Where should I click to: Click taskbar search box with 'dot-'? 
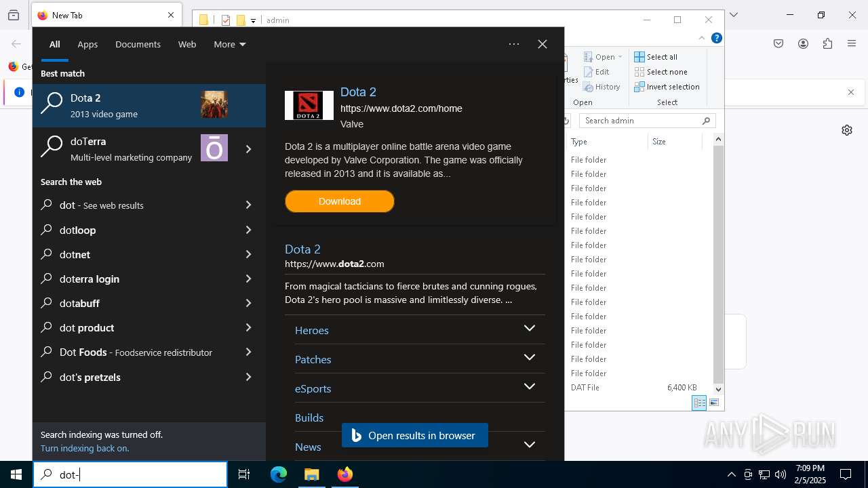130,474
